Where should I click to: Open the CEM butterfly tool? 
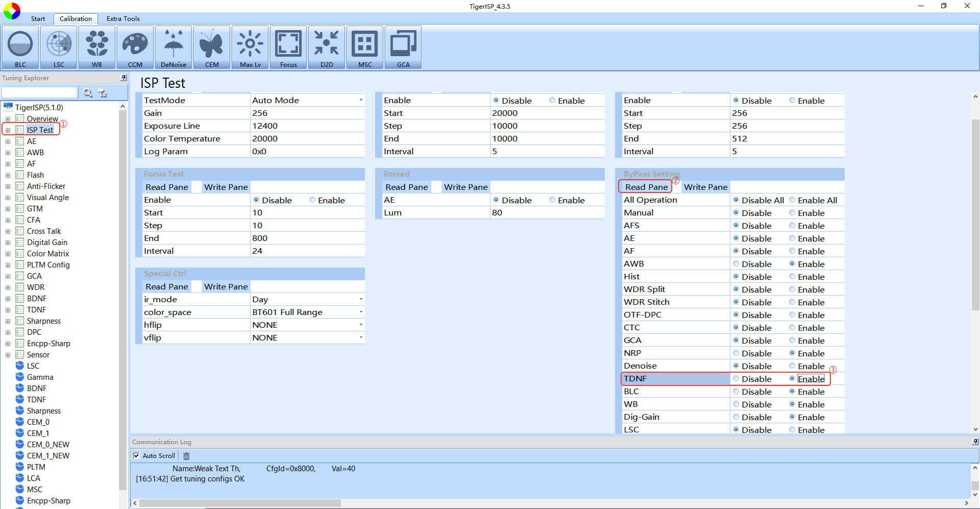pos(212,47)
